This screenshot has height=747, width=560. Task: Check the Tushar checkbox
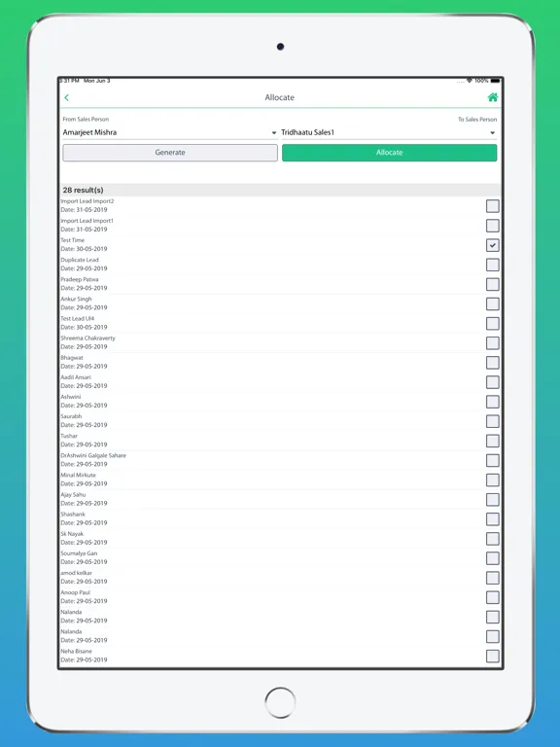(492, 441)
